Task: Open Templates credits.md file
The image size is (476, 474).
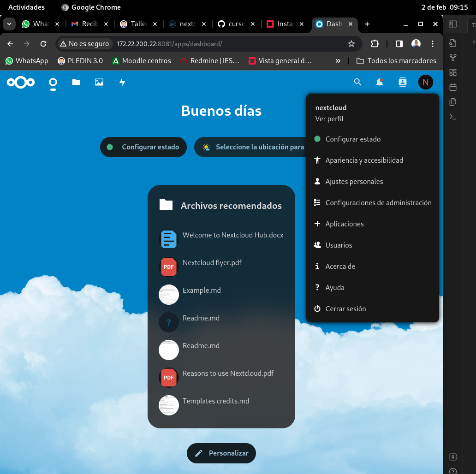Action: pos(221,405)
